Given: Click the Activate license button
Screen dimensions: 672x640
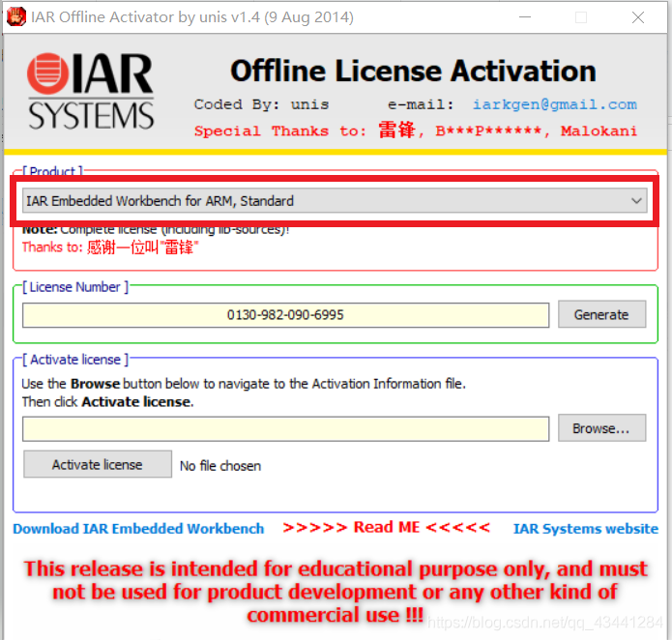Looking at the screenshot, I should tap(98, 464).
